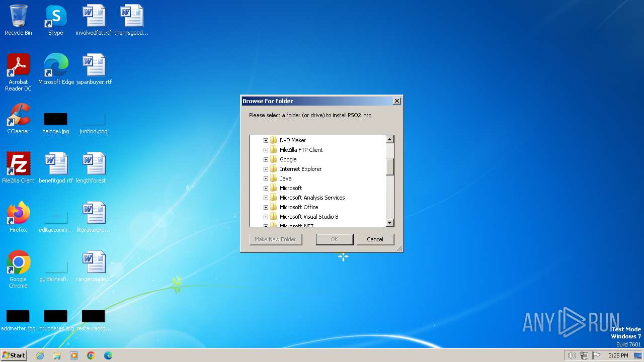Open Internet Explorer from taskbar

point(40,355)
